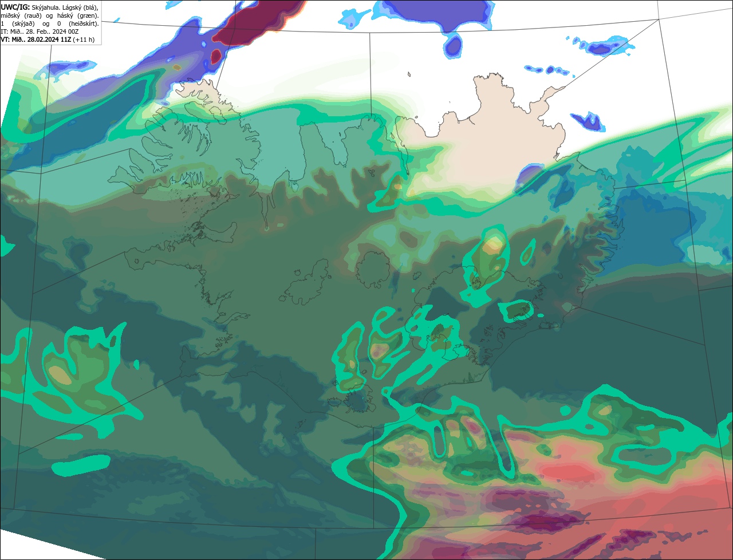The image size is (733, 560).
Task: Click the text "háský (græn)."
Action: pos(78,16)
